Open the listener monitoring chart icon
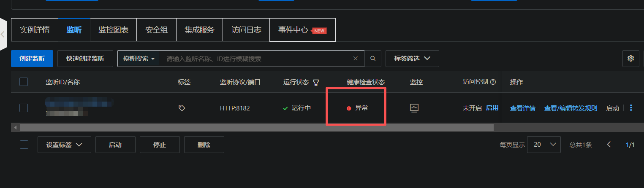 (x=414, y=108)
